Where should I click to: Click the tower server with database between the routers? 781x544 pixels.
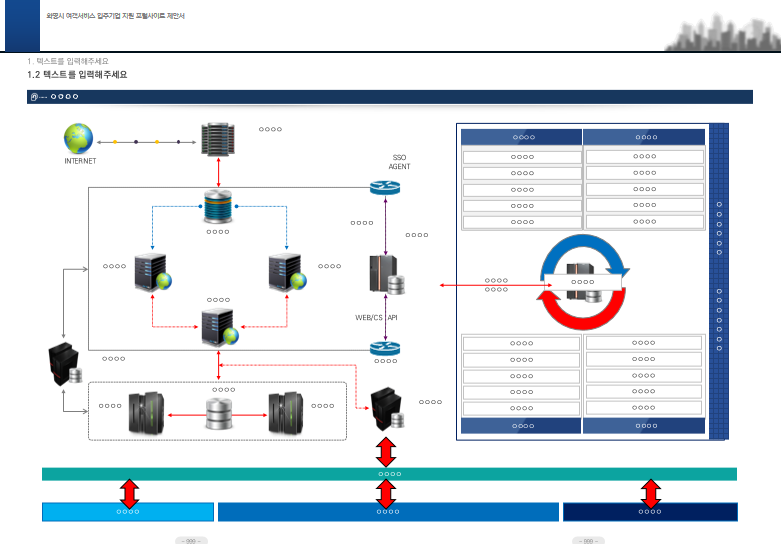point(387,274)
